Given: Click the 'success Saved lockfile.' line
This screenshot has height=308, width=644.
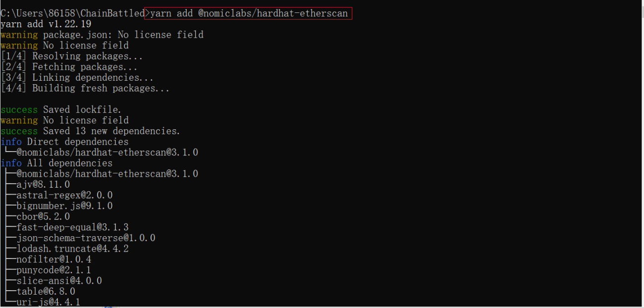Looking at the screenshot, I should tap(61, 109).
